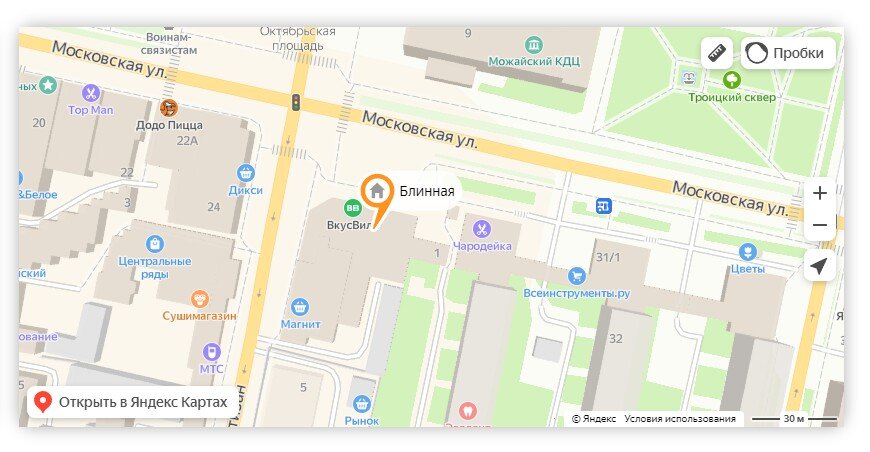Open the Условия использования link
This screenshot has width=870, height=452.
(x=680, y=419)
